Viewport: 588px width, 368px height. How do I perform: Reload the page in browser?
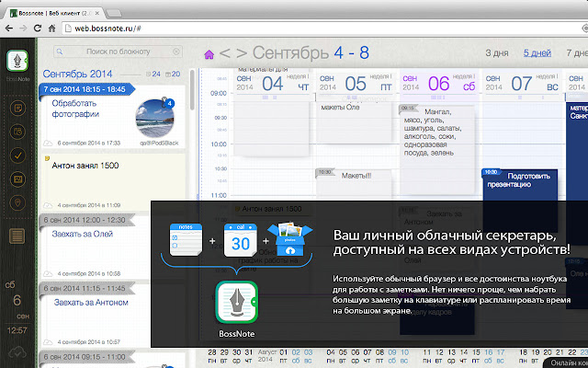click(38, 29)
